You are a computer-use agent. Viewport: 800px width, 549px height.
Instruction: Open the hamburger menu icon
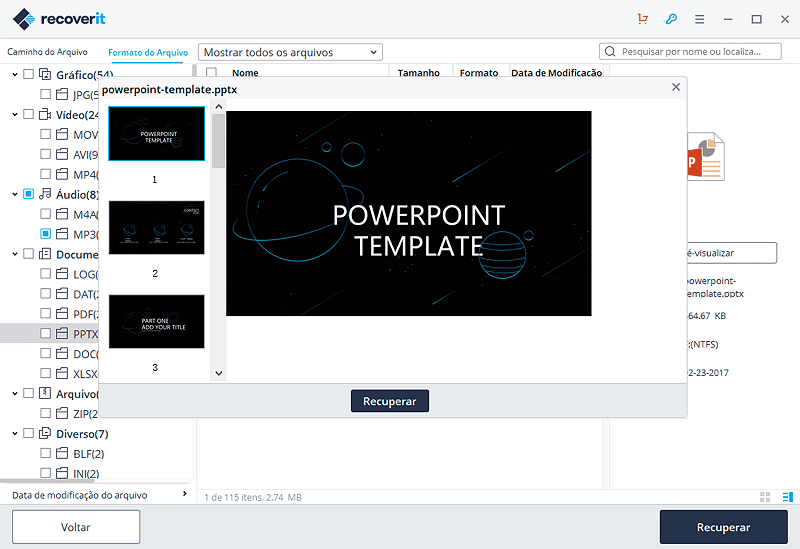[x=699, y=19]
